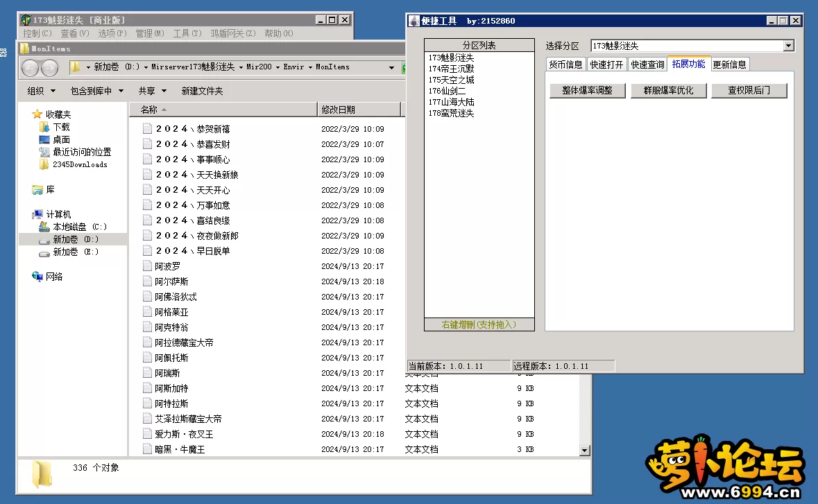
Task: Click the folder icon in the address bar
Action: [x=75, y=67]
